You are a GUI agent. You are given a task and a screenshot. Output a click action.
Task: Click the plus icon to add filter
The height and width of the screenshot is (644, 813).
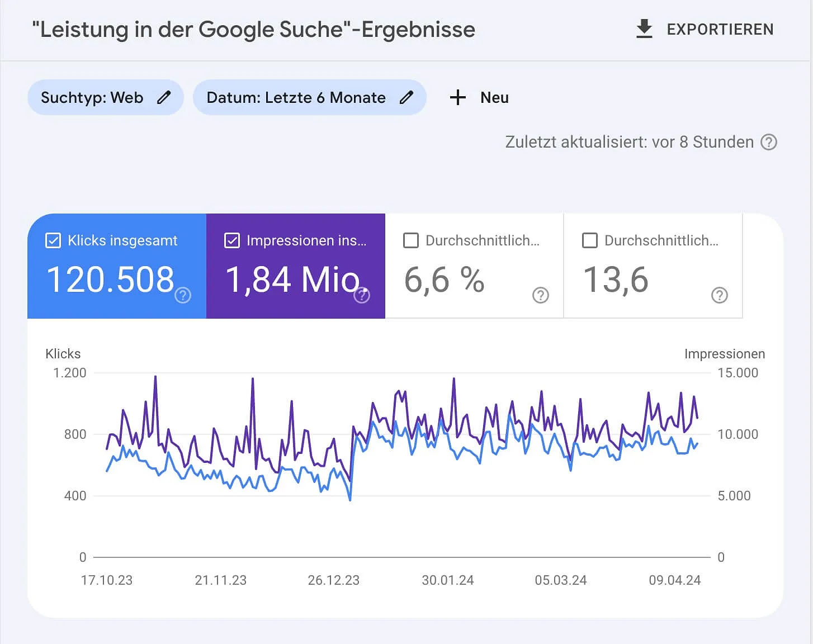457,98
